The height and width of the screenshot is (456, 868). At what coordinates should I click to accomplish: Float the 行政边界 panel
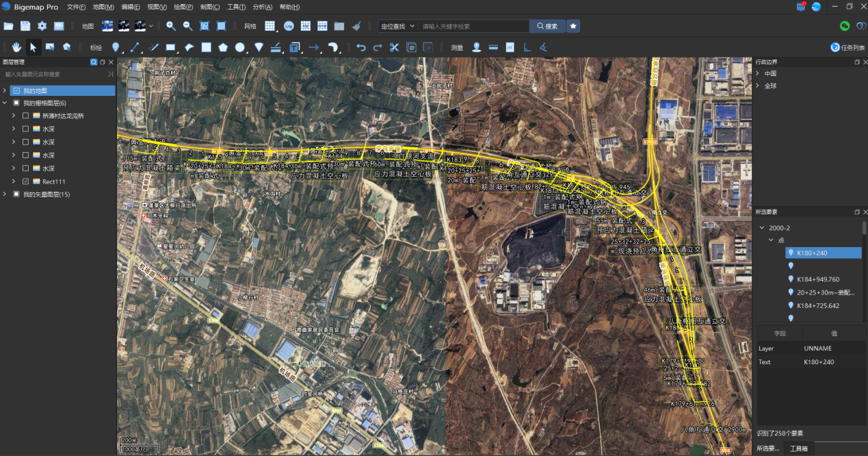tap(856, 62)
